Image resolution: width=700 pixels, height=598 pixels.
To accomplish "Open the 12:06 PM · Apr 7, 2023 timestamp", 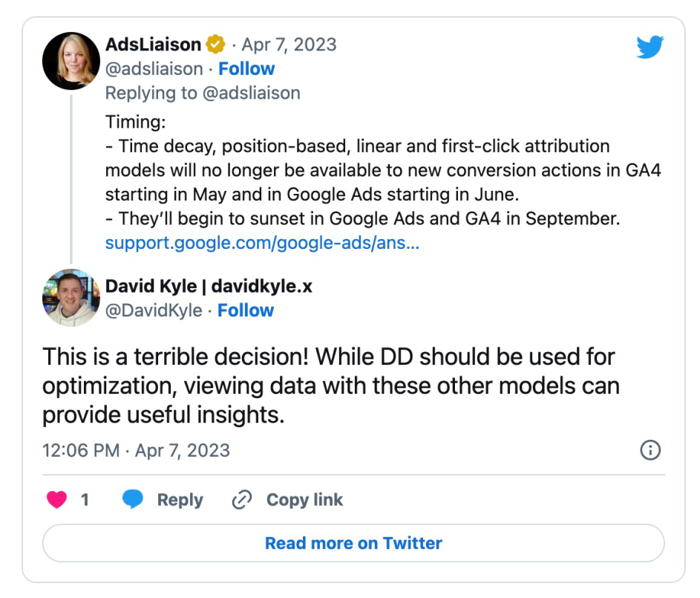I will 136,450.
